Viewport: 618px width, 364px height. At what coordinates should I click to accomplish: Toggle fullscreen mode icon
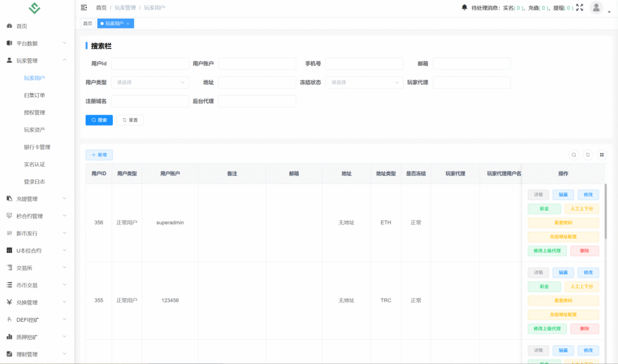pos(580,8)
